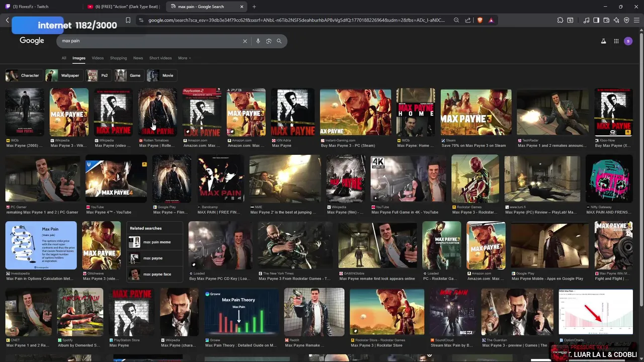Select the Short videos search tab
The height and width of the screenshot is (362, 644).
coord(160,58)
